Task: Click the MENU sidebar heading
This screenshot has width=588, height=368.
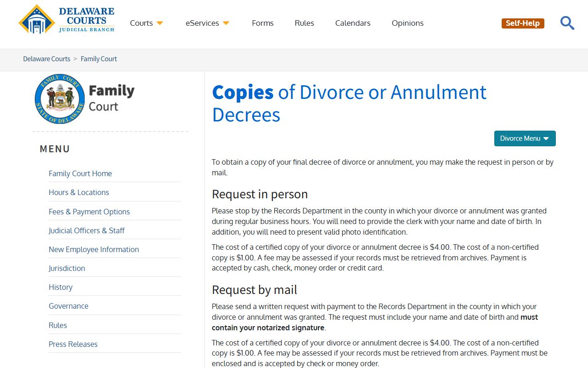Action: click(55, 149)
